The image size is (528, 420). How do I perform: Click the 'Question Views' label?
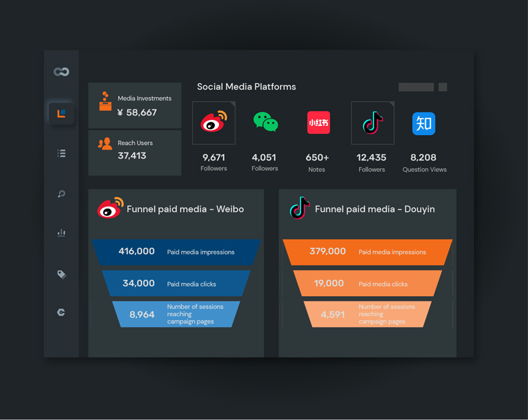tap(424, 170)
